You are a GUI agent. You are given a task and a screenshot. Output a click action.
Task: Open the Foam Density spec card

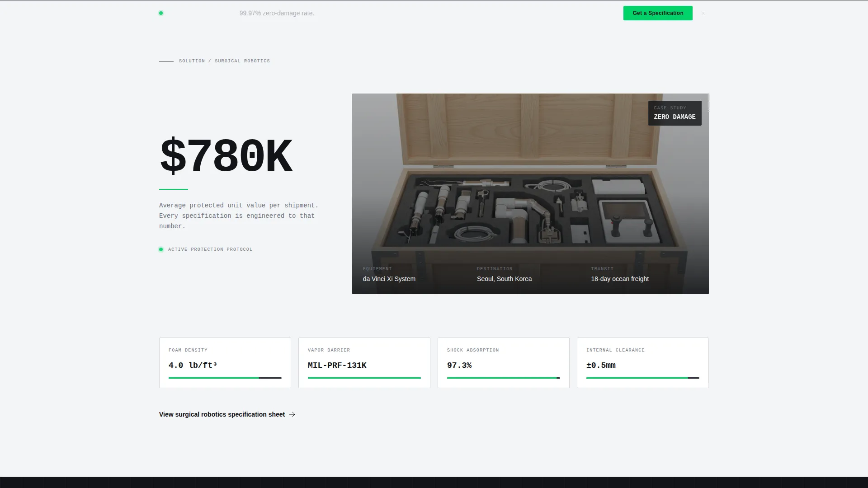click(x=225, y=363)
